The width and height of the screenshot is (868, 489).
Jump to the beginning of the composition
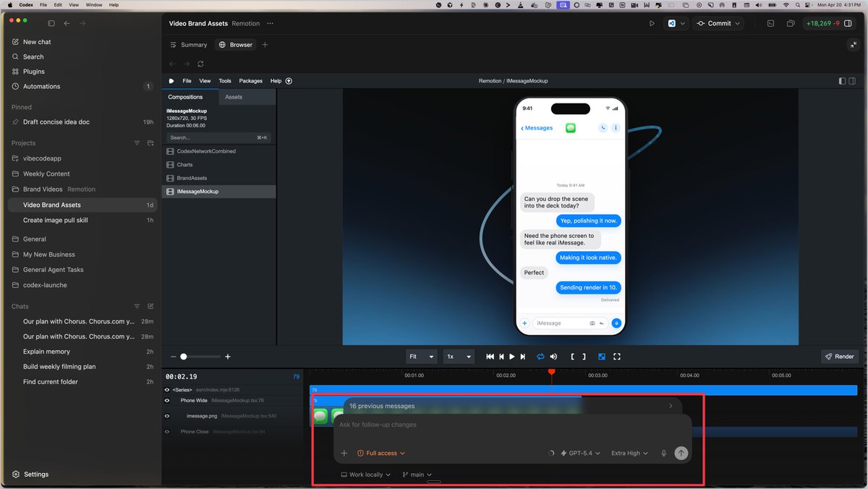pos(490,357)
